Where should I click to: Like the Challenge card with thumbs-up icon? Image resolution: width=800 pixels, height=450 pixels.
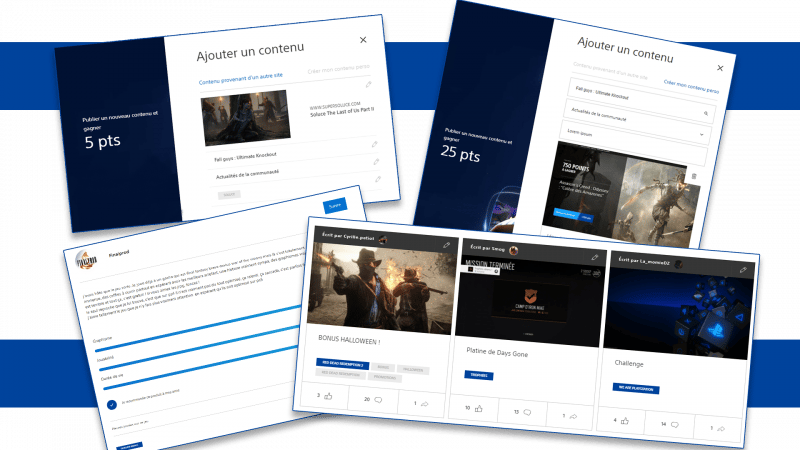[x=625, y=421]
